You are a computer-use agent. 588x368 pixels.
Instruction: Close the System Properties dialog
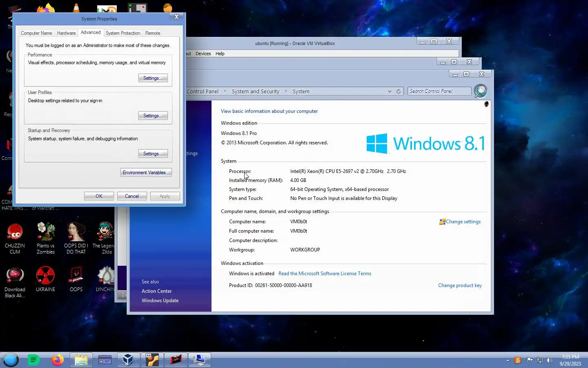(x=176, y=17)
